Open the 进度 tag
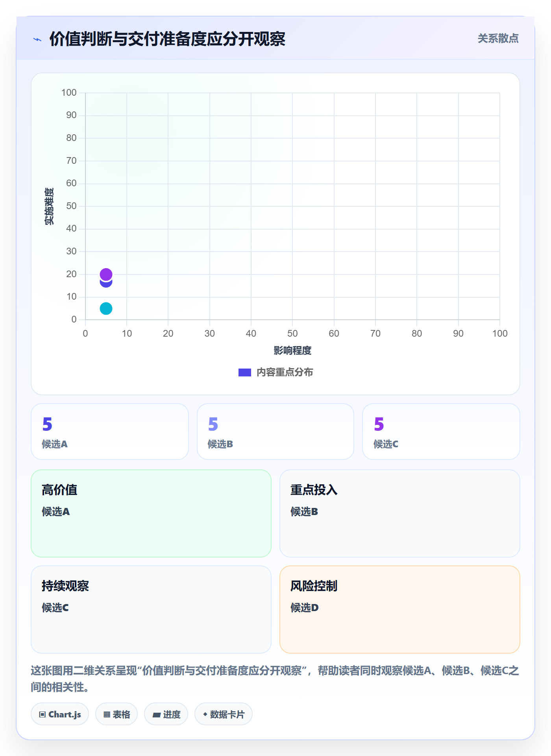The image size is (551, 756). coord(166,714)
